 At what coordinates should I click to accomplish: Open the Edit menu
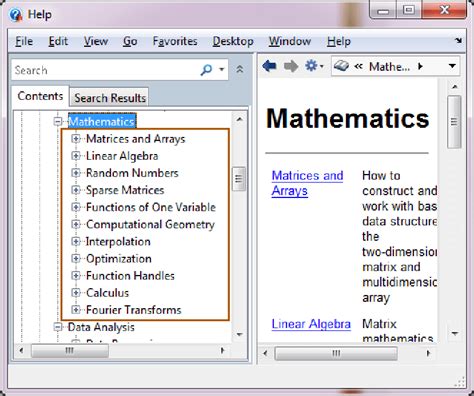click(x=58, y=41)
